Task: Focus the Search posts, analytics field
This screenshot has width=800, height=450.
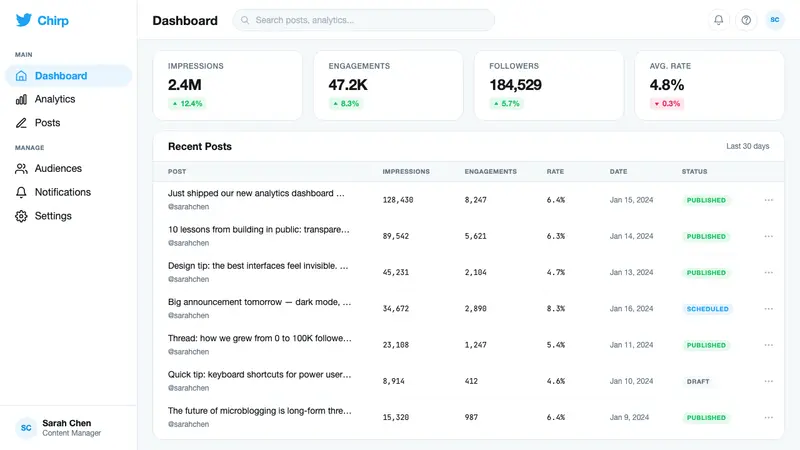Action: pos(363,20)
